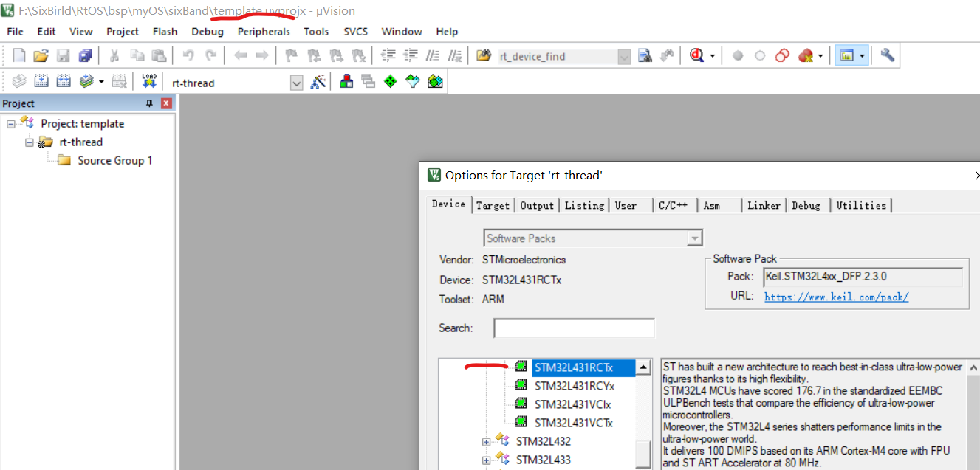This screenshot has height=470, width=980.
Task: Switch to the Linker tab
Action: pos(764,205)
